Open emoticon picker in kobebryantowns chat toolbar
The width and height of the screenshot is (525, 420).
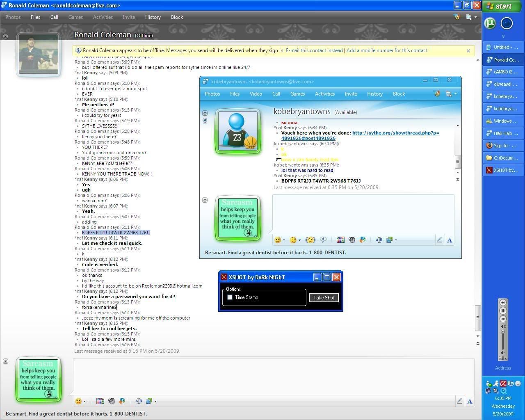point(278,240)
